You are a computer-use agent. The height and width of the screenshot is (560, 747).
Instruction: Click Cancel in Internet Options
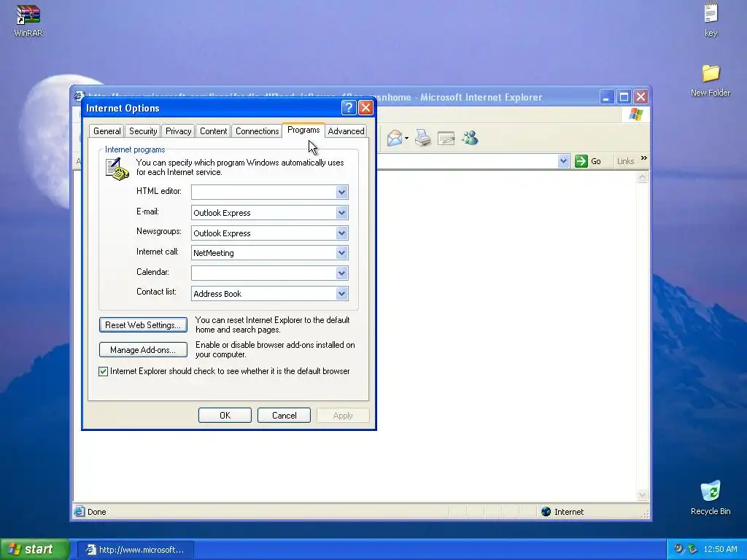284,415
